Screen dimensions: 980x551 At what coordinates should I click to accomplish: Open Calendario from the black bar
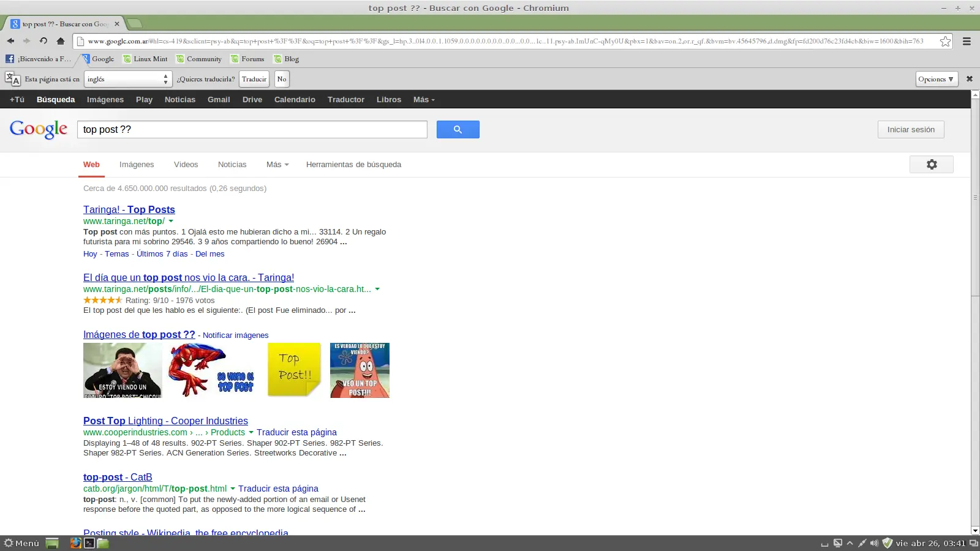tap(295, 100)
